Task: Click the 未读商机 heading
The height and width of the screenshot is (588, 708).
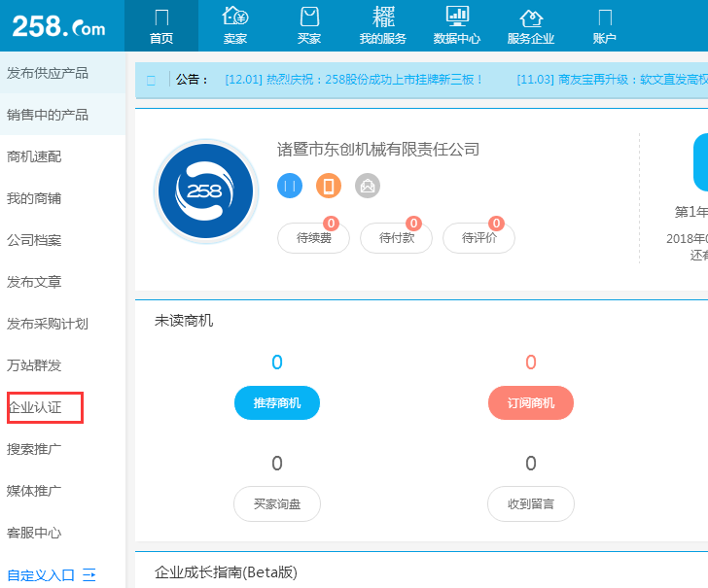Action: coord(184,321)
